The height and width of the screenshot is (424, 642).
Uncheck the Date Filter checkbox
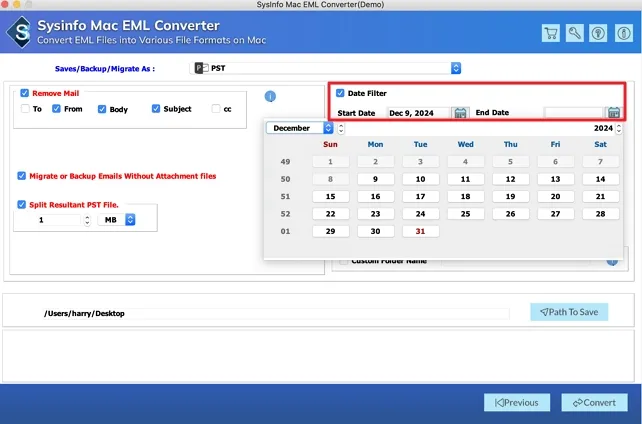tap(341, 93)
